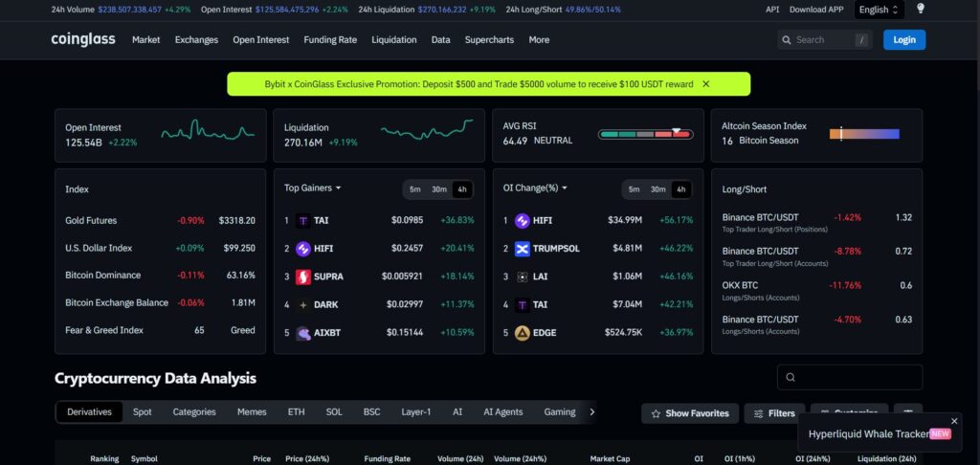Switch to the Derivatives tab
The width and height of the screenshot is (980, 465).
(x=89, y=411)
